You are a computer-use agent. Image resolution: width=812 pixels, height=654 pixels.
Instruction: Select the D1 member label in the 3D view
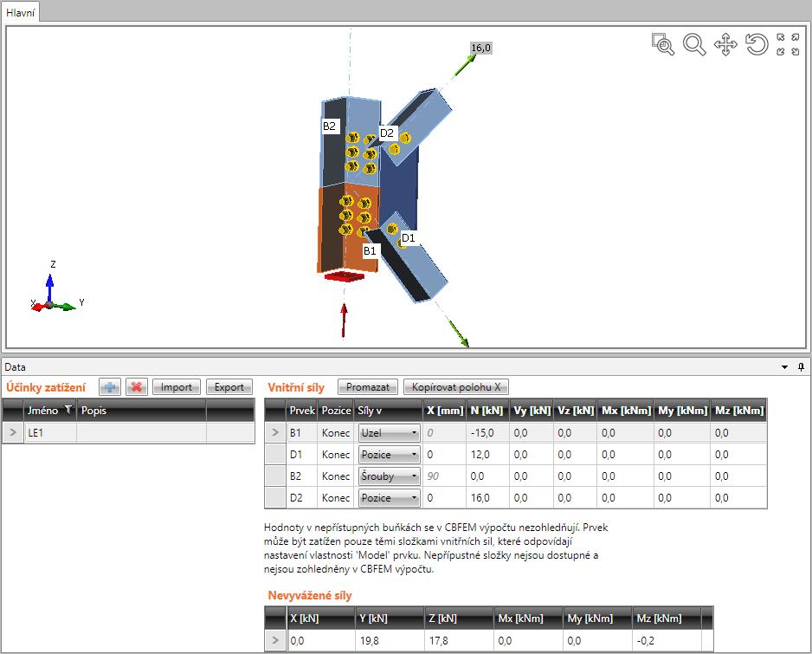[409, 238]
